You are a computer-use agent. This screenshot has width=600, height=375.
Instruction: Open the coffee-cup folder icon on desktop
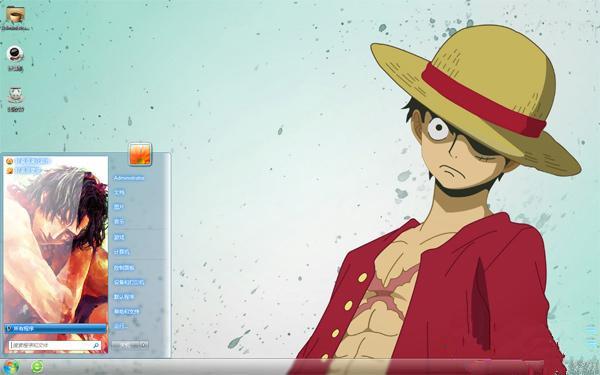(x=15, y=15)
